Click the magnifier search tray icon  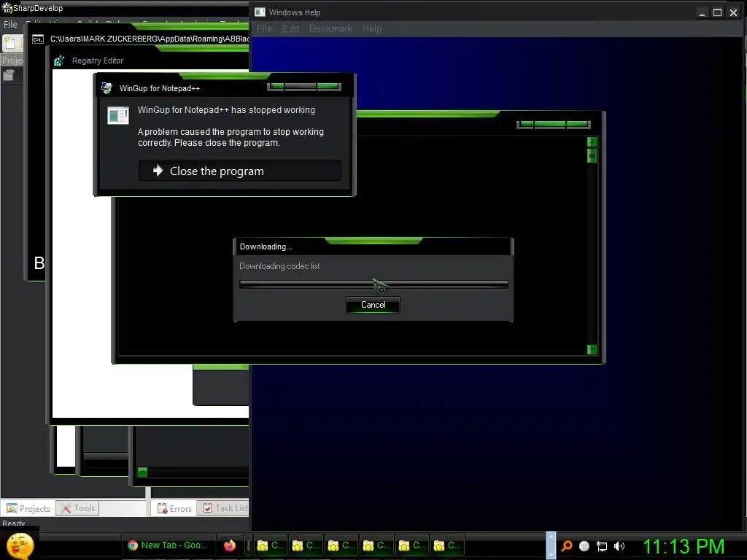pos(566,545)
